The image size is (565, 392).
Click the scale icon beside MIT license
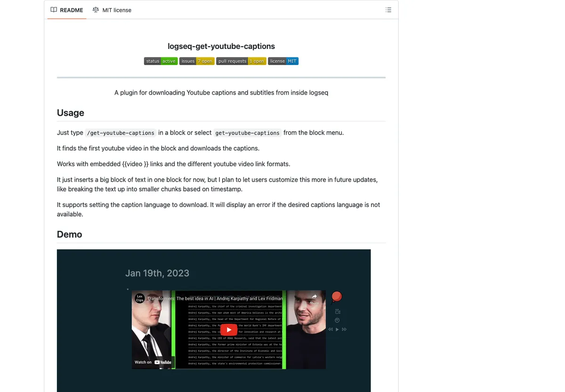[96, 10]
